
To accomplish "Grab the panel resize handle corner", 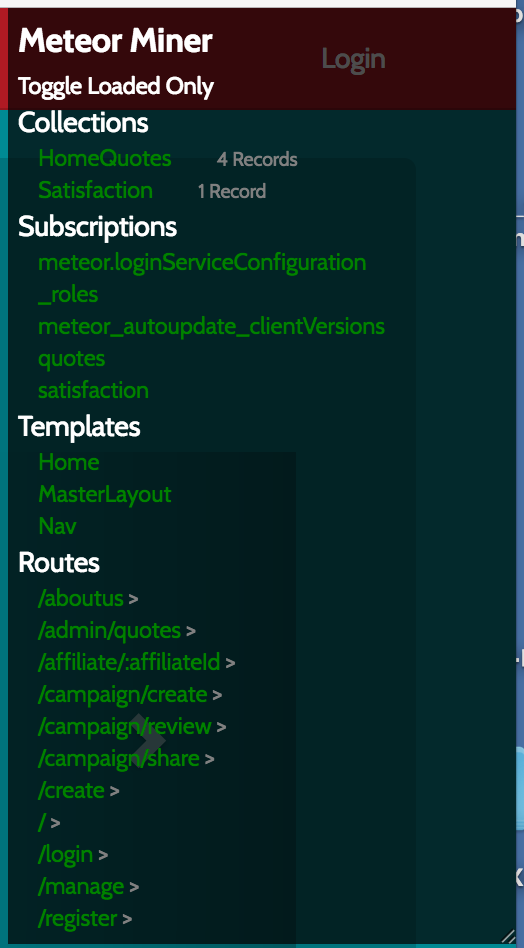I will click(508, 936).
